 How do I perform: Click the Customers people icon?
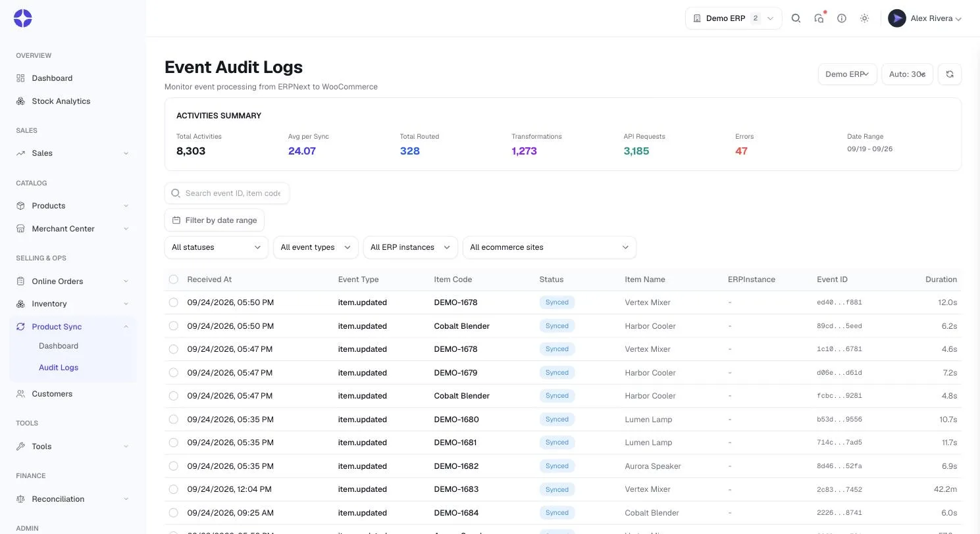(x=20, y=394)
